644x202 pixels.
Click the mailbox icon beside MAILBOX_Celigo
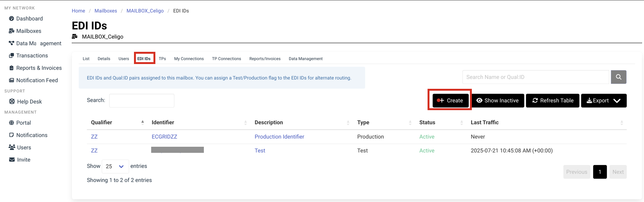[75, 37]
